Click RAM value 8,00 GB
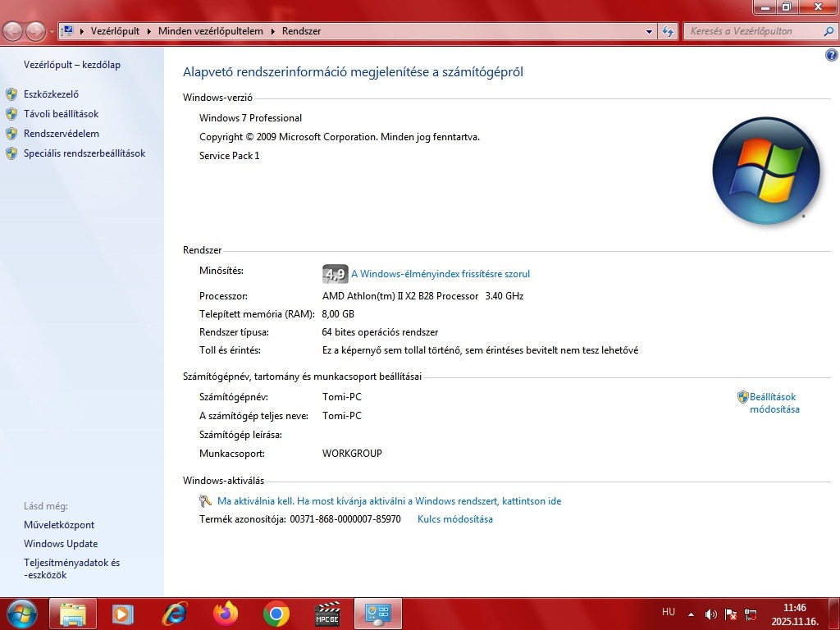Screen dimensions: 840x630 coord(338,314)
